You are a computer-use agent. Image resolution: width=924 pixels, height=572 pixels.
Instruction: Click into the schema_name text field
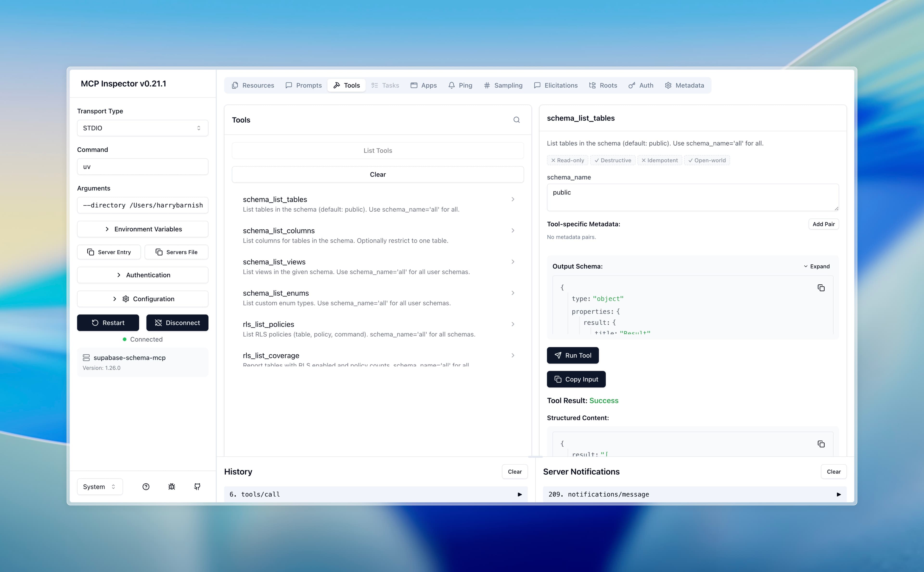tap(692, 197)
